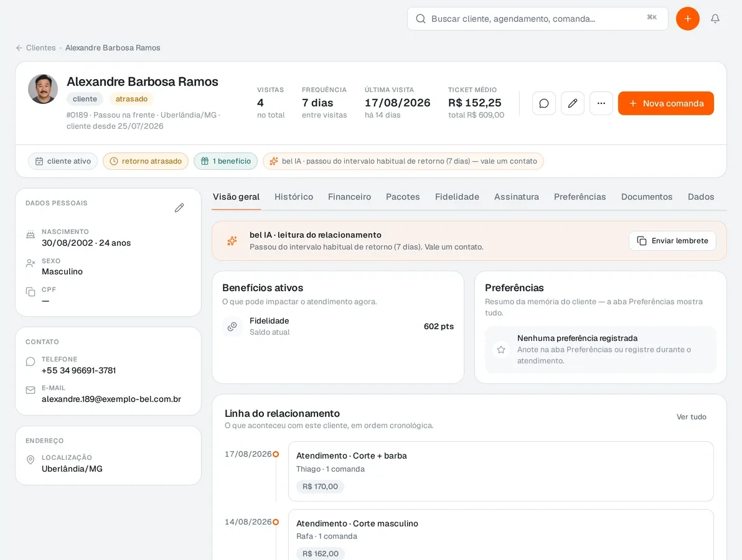
Task: Click the retorno atrasado chip
Action: [x=146, y=161]
